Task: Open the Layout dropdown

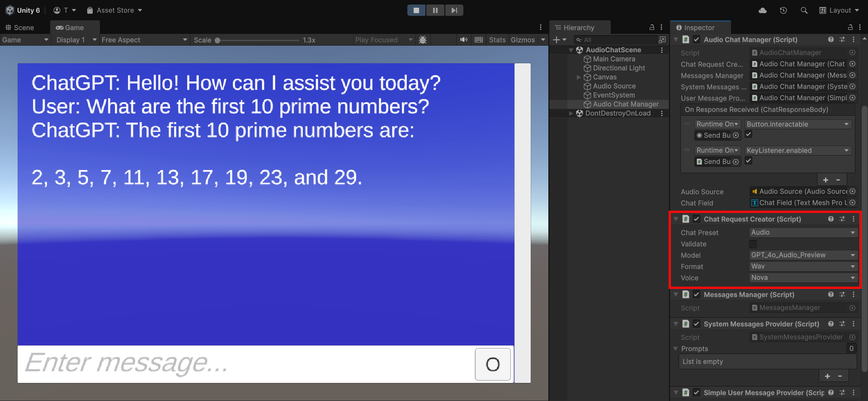Action: tap(839, 10)
